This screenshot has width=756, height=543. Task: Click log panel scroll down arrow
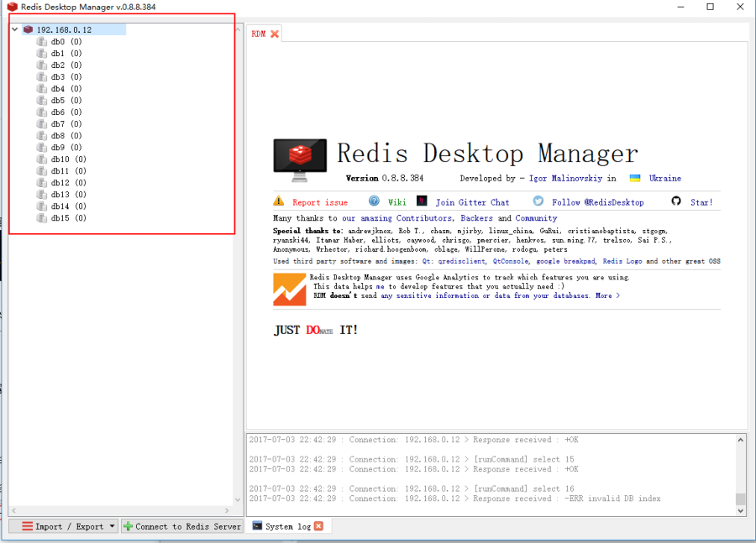(x=741, y=511)
